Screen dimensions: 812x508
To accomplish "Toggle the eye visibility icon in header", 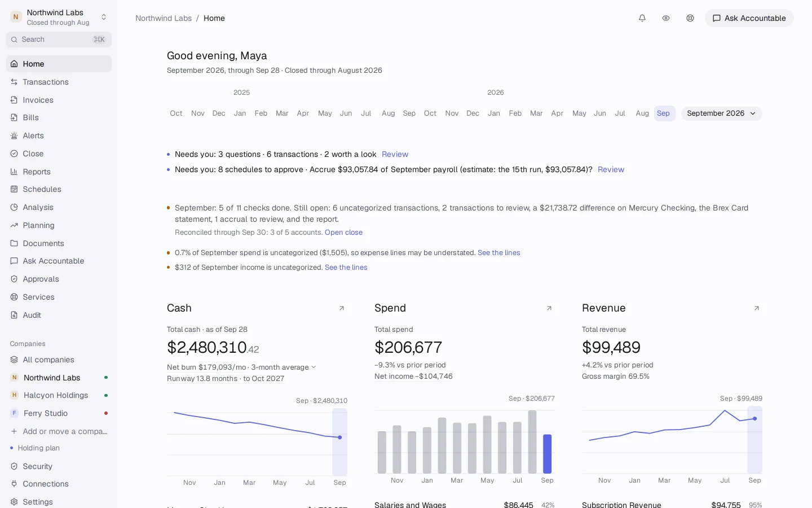I will (x=666, y=18).
